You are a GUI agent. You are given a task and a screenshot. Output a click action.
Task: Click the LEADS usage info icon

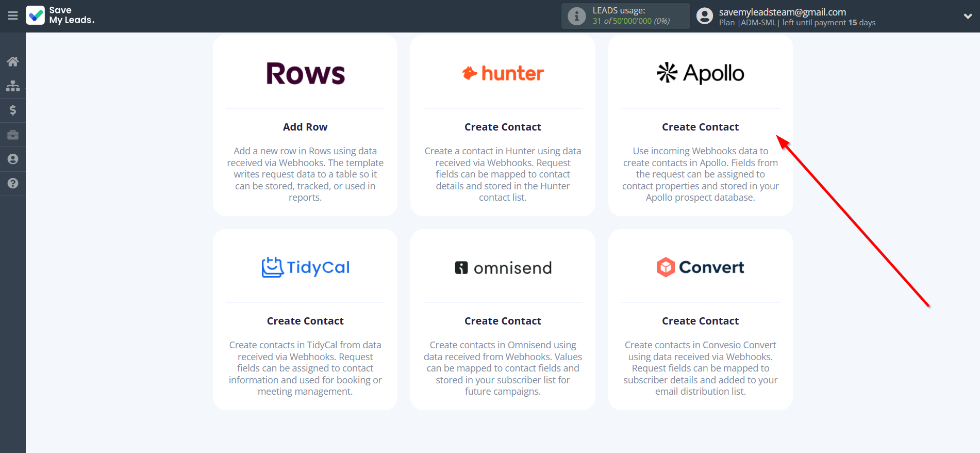(x=576, y=16)
